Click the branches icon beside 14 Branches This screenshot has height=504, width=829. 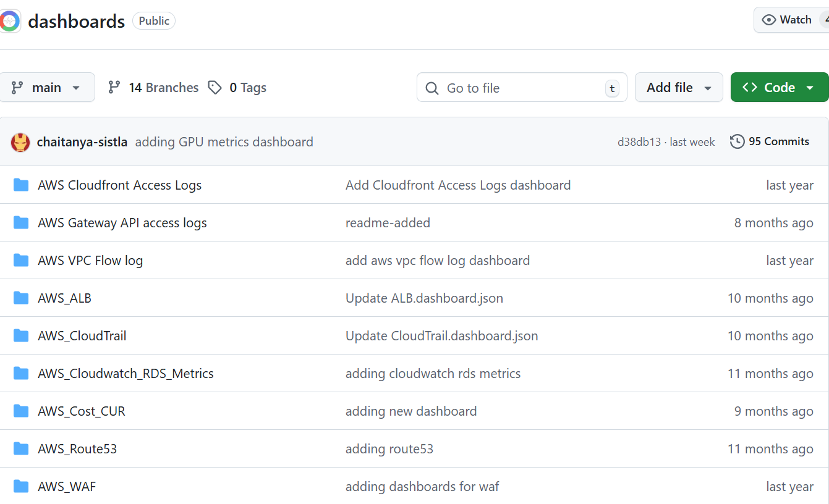pos(114,88)
